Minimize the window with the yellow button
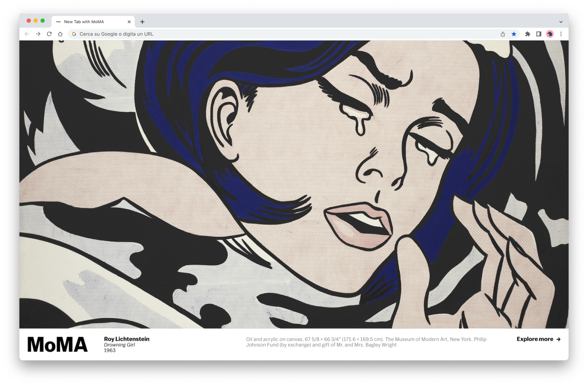 click(x=36, y=21)
